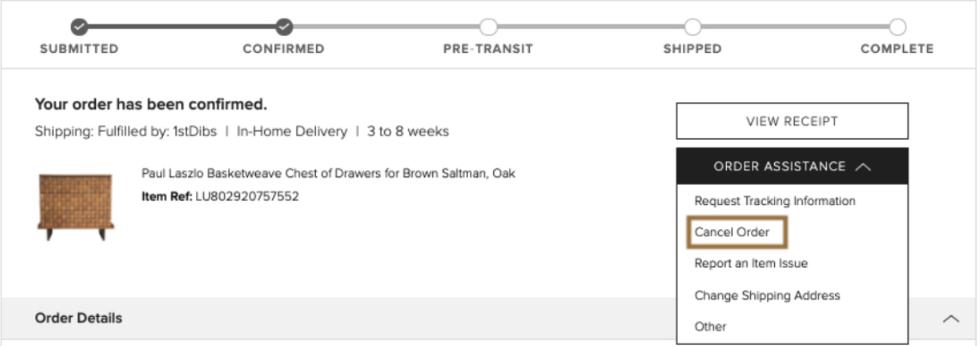Viewport: 980px width, 346px height.
Task: Click the Submitted step checkmark circle
Action: 79,27
